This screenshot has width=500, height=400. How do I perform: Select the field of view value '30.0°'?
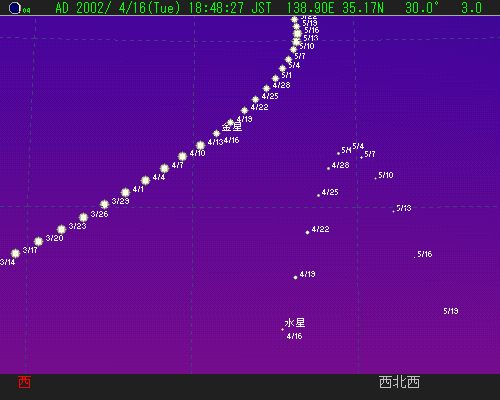point(422,8)
